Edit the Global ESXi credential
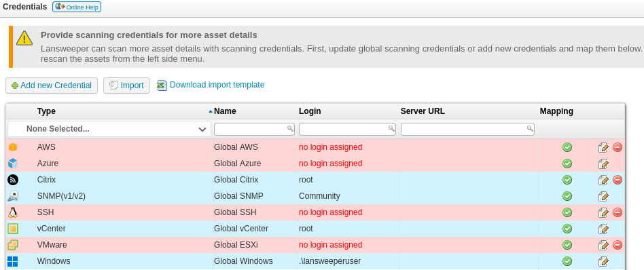 (603, 245)
